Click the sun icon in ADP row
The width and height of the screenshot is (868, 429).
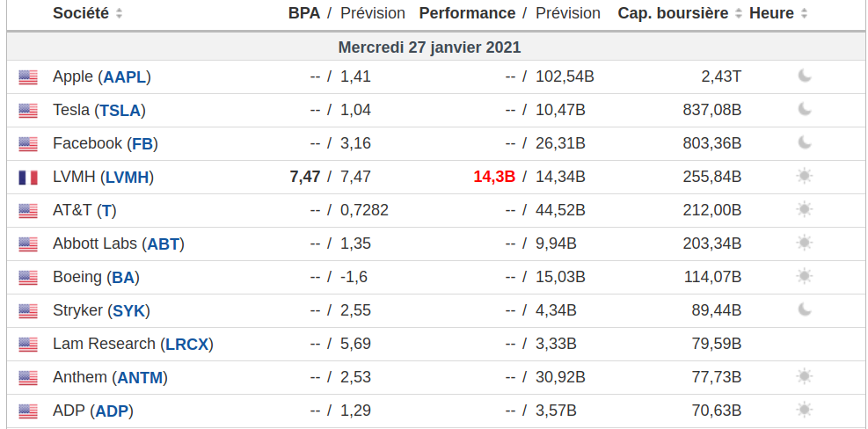[805, 410]
